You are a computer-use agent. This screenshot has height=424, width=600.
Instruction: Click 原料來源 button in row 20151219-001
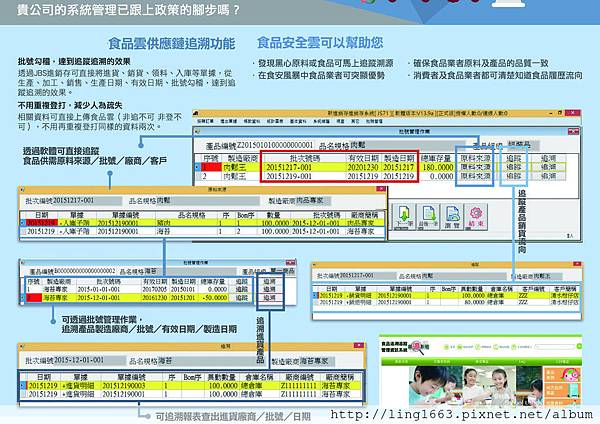pos(475,176)
